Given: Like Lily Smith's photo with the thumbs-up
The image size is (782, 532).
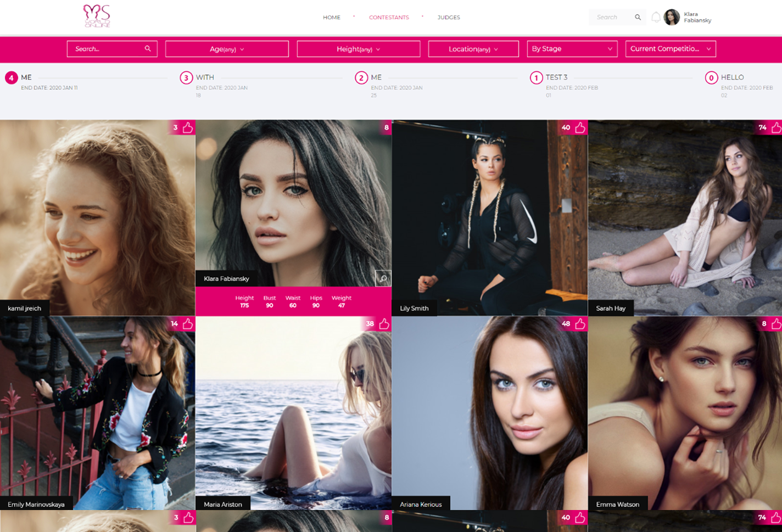Looking at the screenshot, I should [x=580, y=128].
